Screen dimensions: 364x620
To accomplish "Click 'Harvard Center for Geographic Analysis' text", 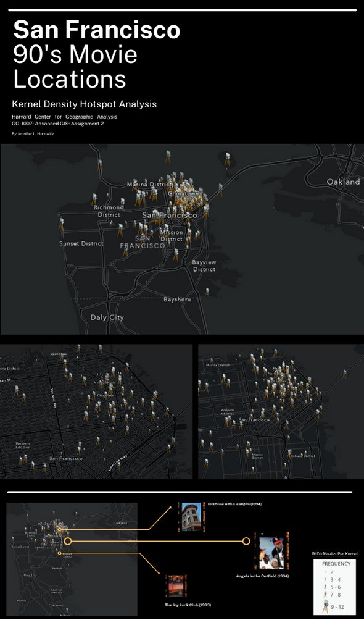I will (x=64, y=117).
